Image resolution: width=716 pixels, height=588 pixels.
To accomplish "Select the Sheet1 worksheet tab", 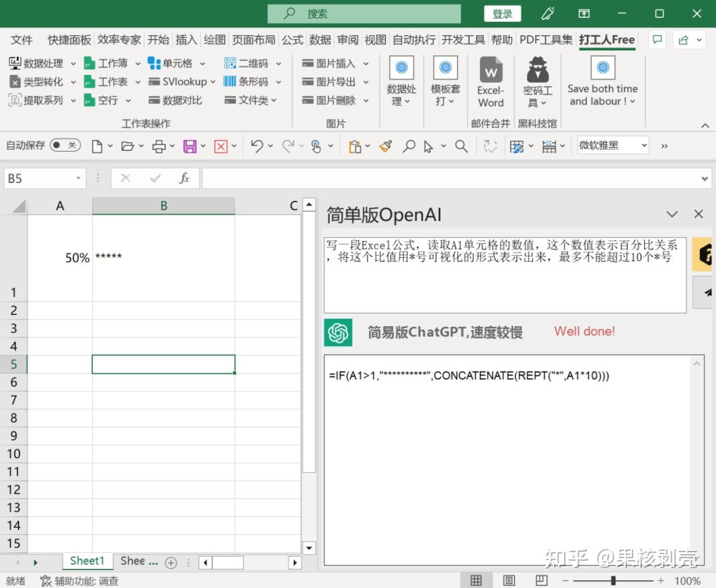I will click(88, 561).
